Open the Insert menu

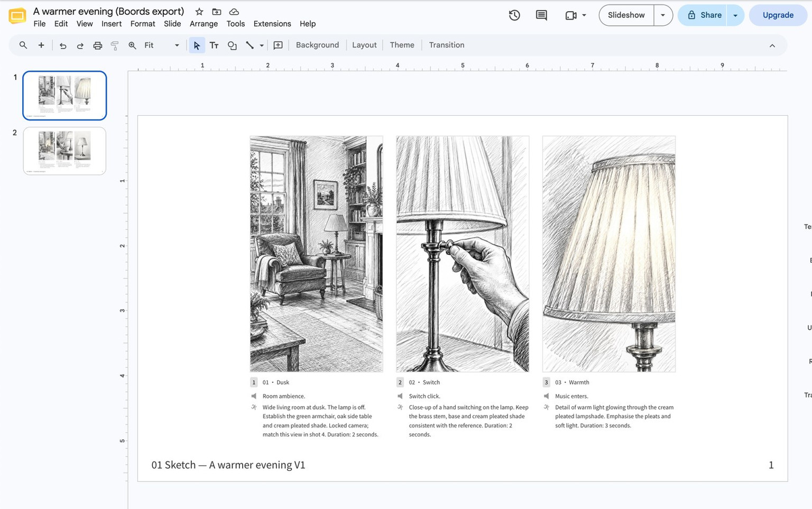coord(112,24)
